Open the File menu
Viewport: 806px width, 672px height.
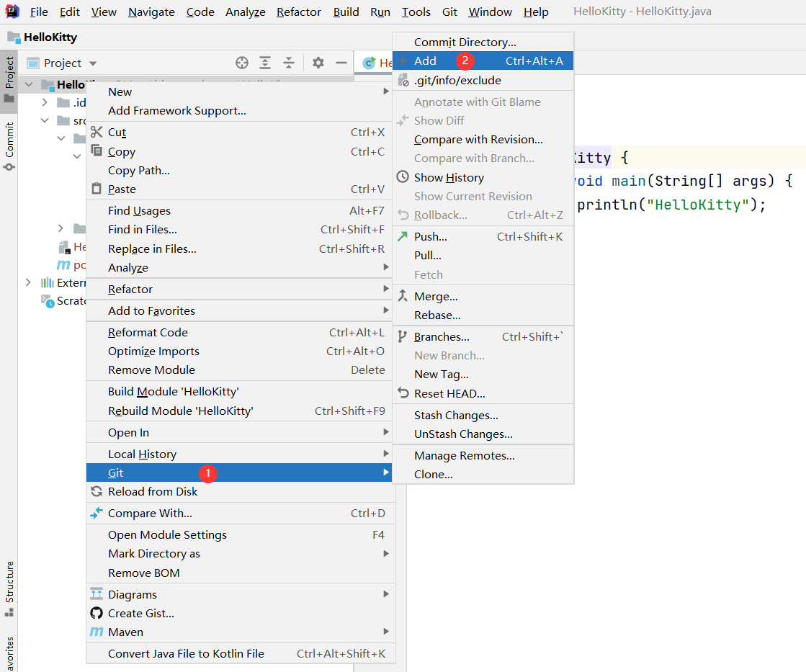(39, 12)
